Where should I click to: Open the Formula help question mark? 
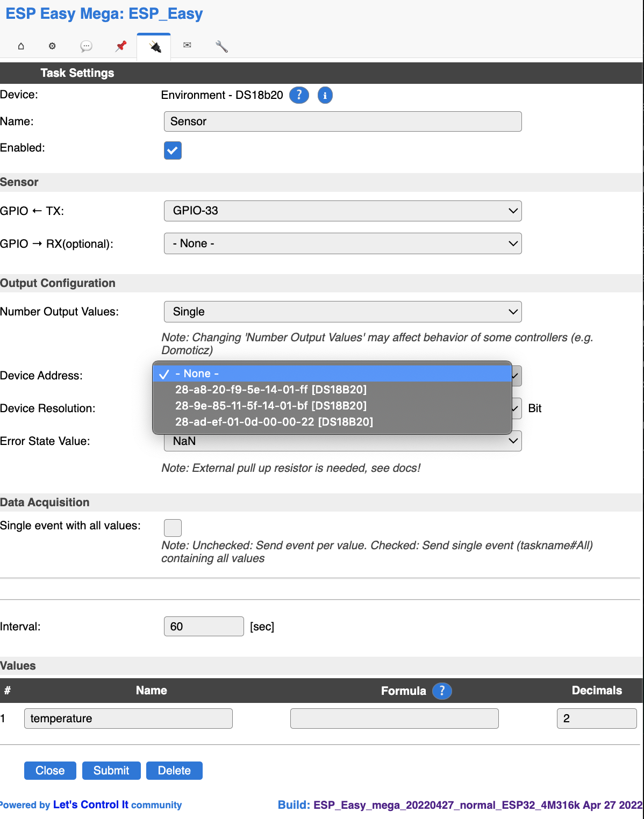441,691
